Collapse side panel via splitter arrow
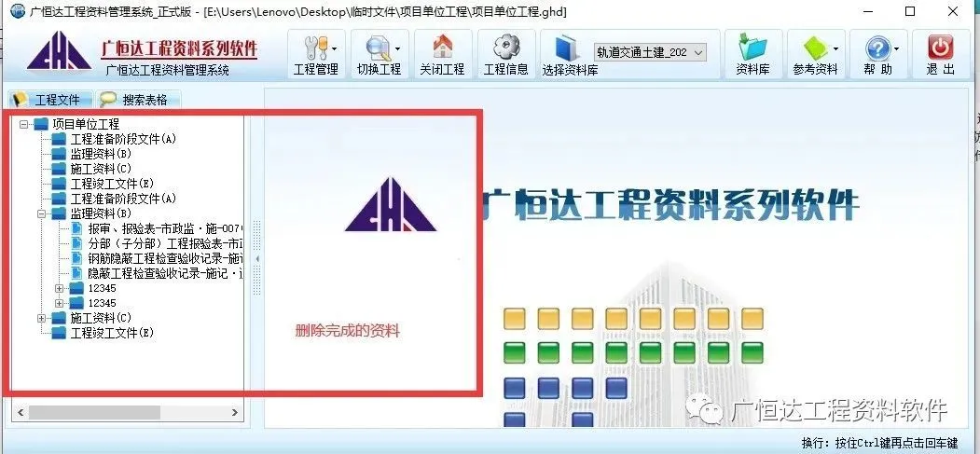The height and width of the screenshot is (454, 980). 256,258
